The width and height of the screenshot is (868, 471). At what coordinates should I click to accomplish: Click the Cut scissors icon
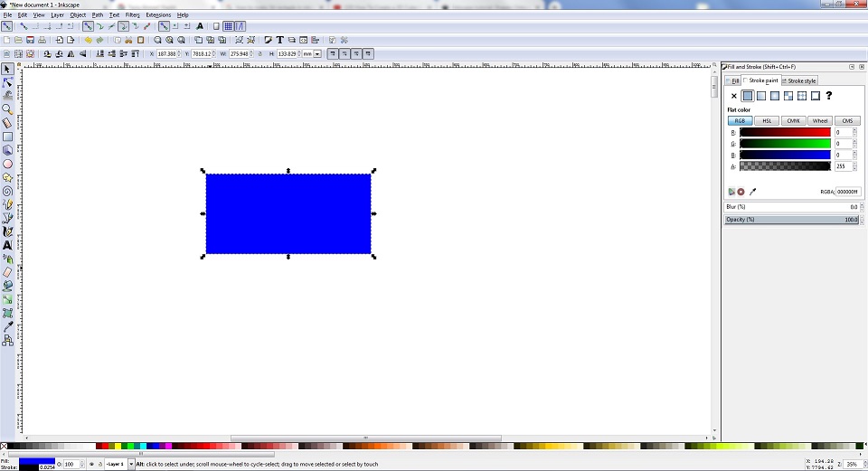pos(128,40)
